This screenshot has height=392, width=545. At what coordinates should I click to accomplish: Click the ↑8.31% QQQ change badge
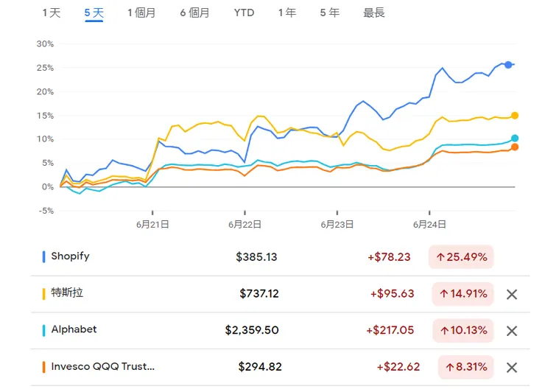[465, 367]
